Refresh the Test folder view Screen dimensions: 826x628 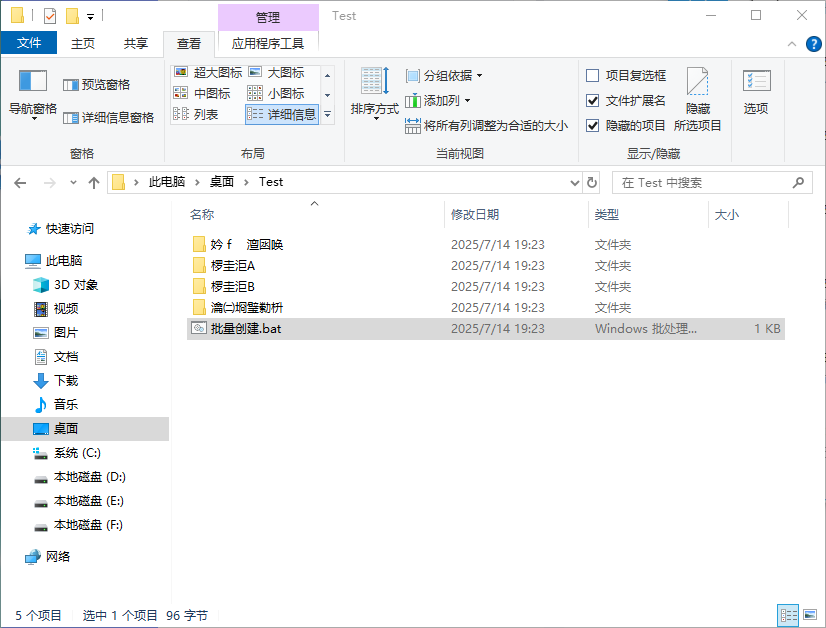pyautogui.click(x=589, y=182)
